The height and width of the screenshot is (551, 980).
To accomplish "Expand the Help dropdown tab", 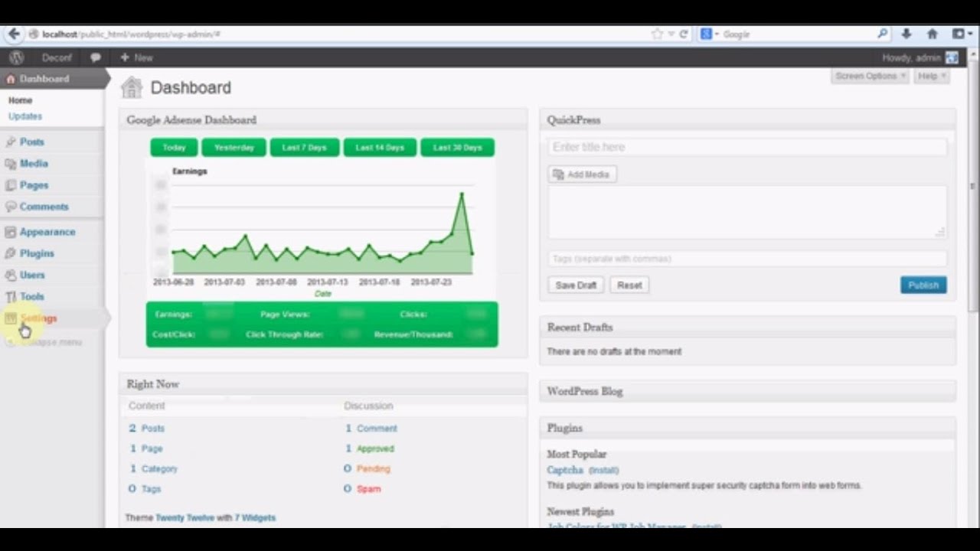I will pos(932,76).
